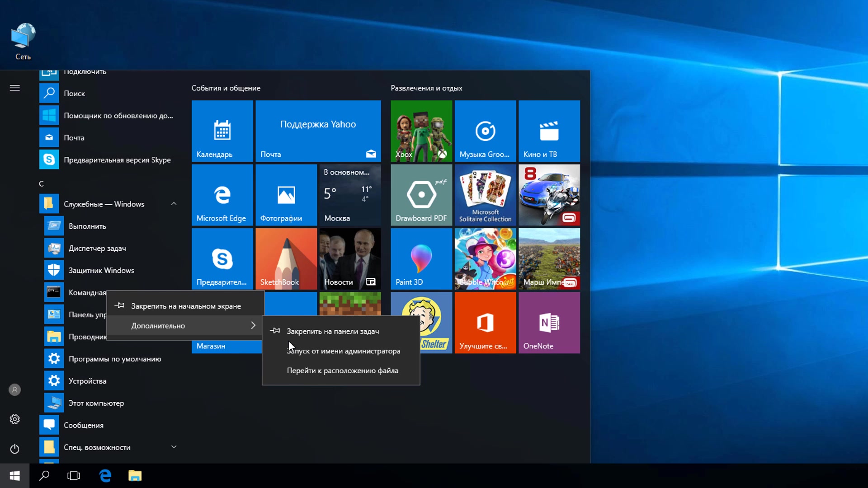This screenshot has height=488, width=868.
Task: Open the Groove Music tile
Action: 485,131
